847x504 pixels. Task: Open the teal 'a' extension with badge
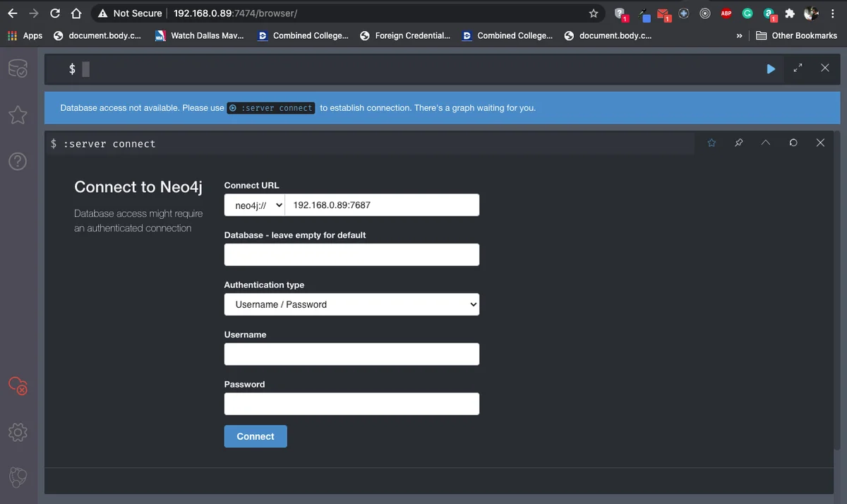(x=769, y=13)
